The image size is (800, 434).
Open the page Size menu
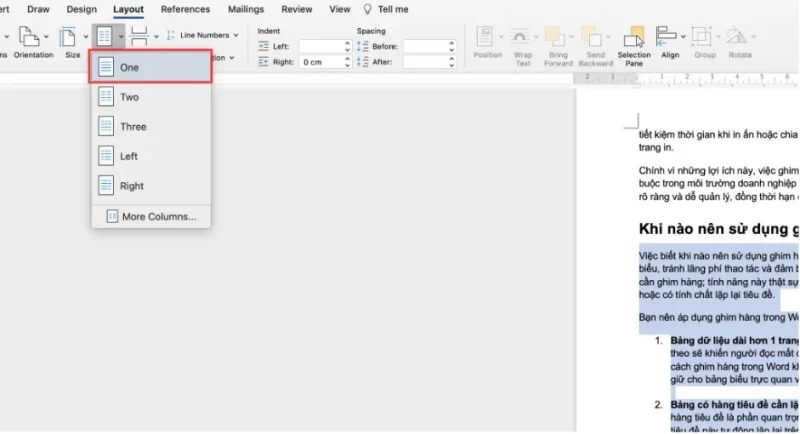pyautogui.click(x=72, y=40)
